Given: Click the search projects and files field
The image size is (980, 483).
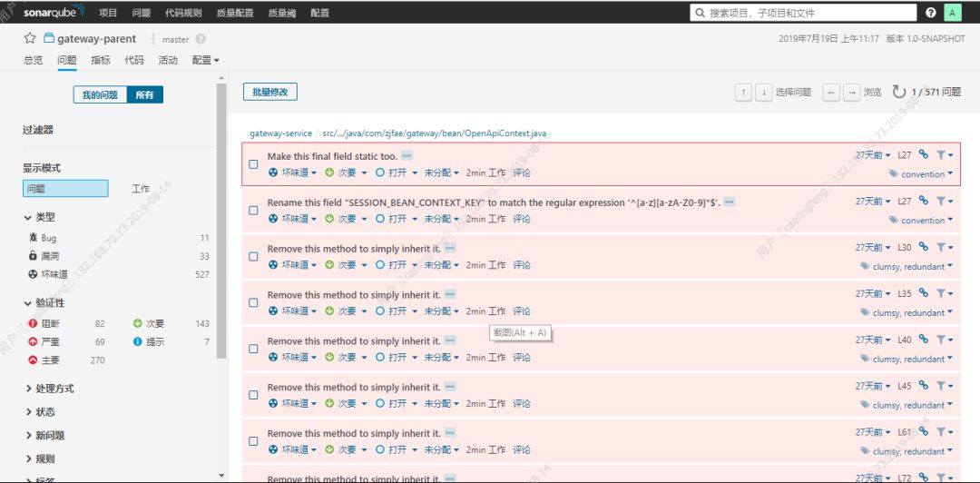Looking at the screenshot, I should click(x=804, y=13).
